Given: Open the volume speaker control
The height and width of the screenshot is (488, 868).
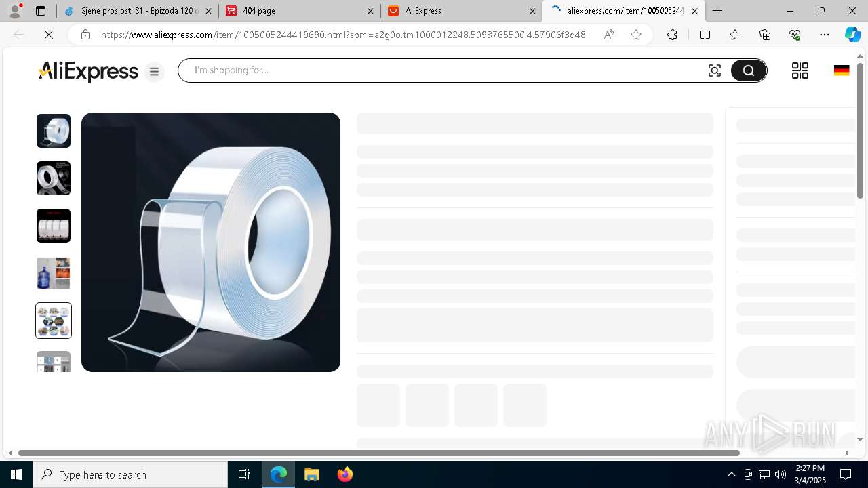Looking at the screenshot, I should pyautogui.click(x=781, y=474).
